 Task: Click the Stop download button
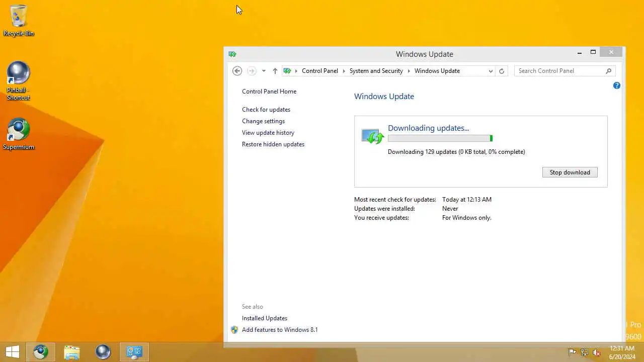tap(570, 172)
